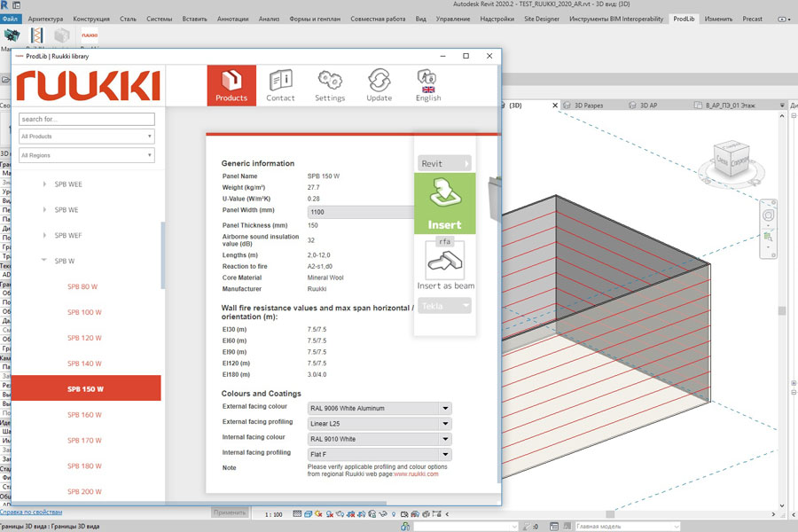Open the All Products dropdown
Screen dimensions: 798x532
pyautogui.click(x=87, y=137)
